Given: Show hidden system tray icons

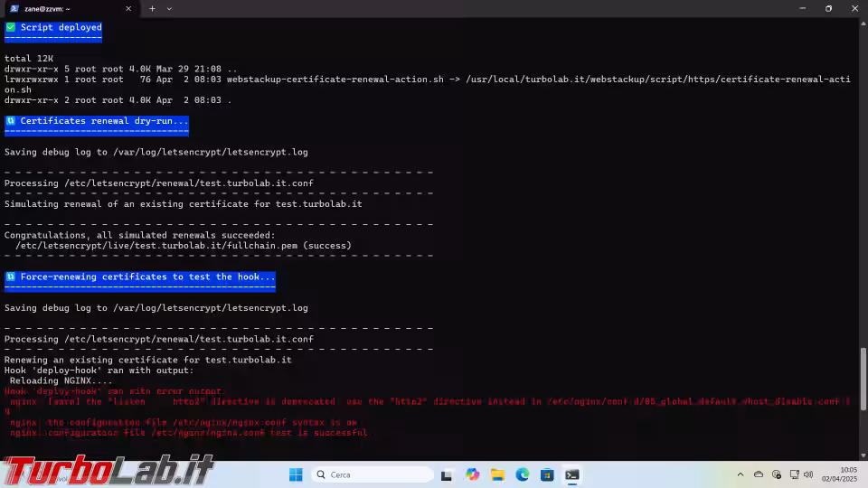Looking at the screenshot, I should [x=741, y=474].
